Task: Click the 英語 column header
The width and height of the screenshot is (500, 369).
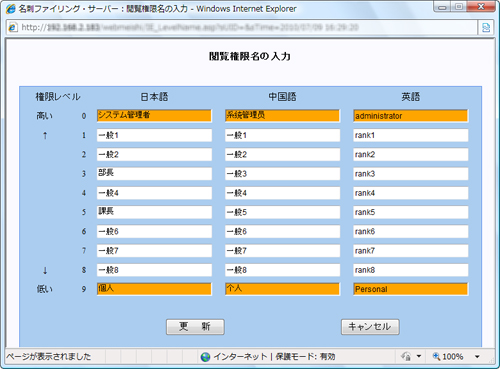Action: point(411,97)
